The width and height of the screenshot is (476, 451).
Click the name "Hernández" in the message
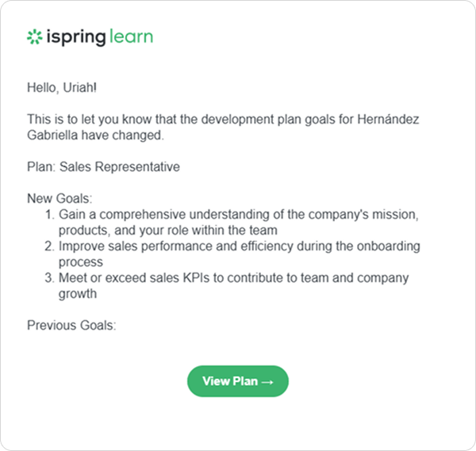[388, 119]
